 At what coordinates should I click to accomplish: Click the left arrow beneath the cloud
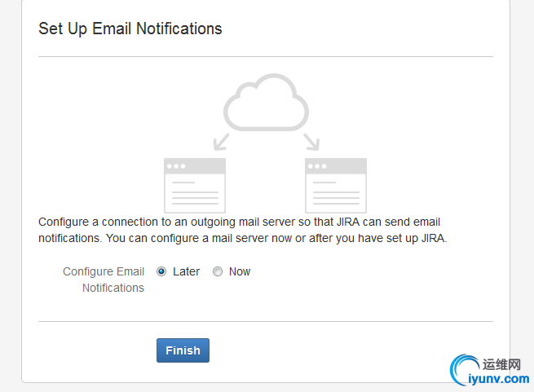pyautogui.click(x=221, y=142)
